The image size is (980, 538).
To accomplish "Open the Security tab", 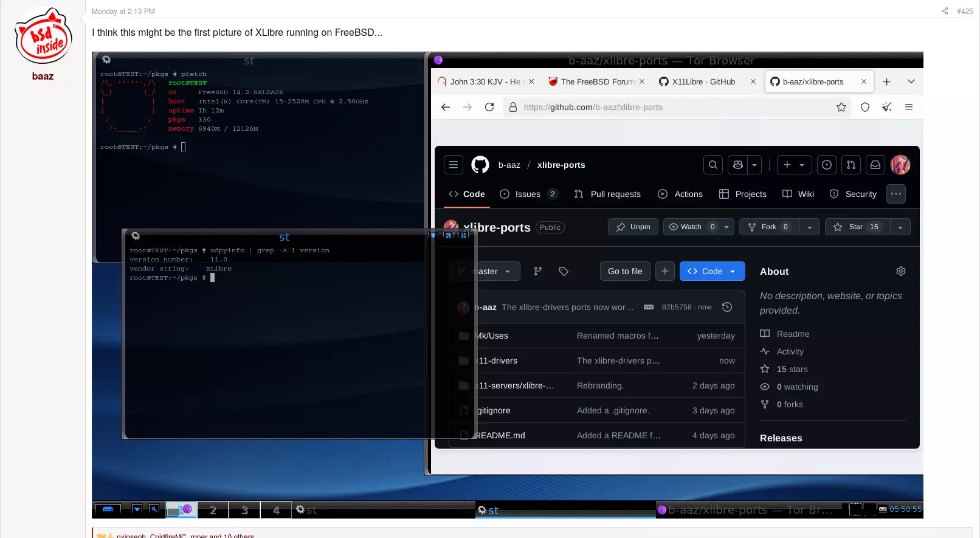I will tap(853, 194).
